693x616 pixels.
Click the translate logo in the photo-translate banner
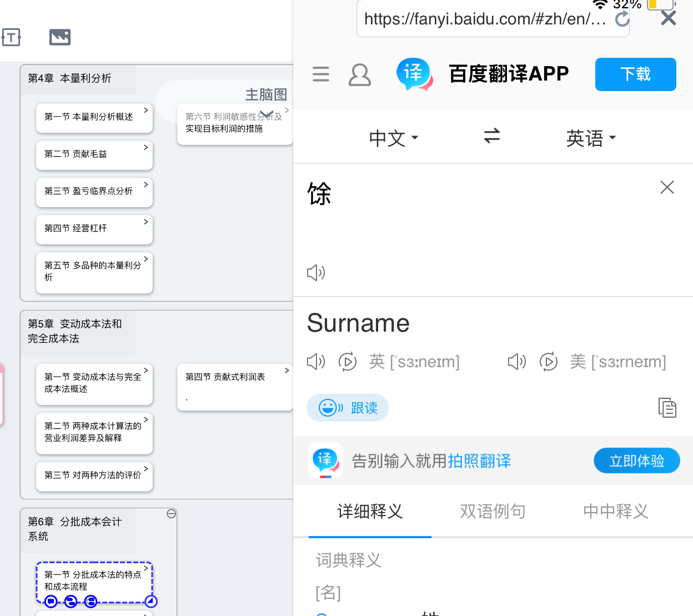(325, 461)
